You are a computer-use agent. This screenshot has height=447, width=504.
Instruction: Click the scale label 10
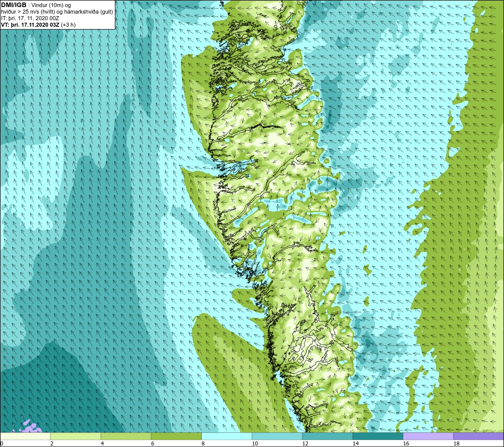[x=255, y=443]
